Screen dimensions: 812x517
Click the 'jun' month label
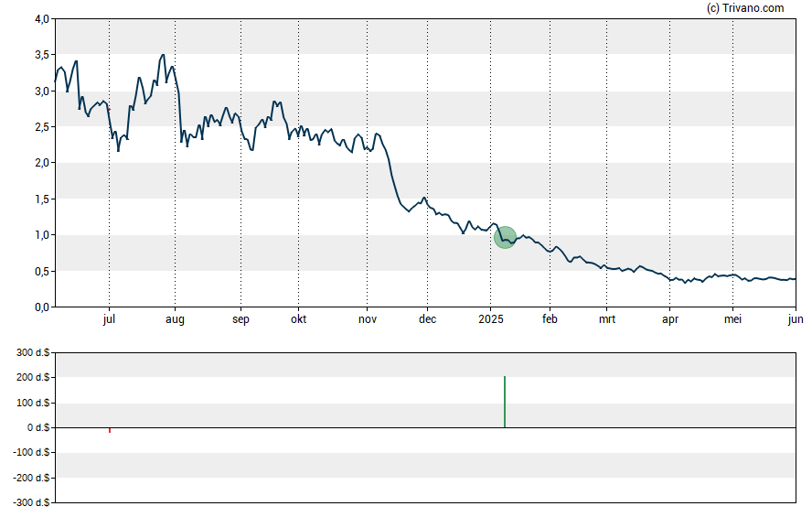pos(796,319)
